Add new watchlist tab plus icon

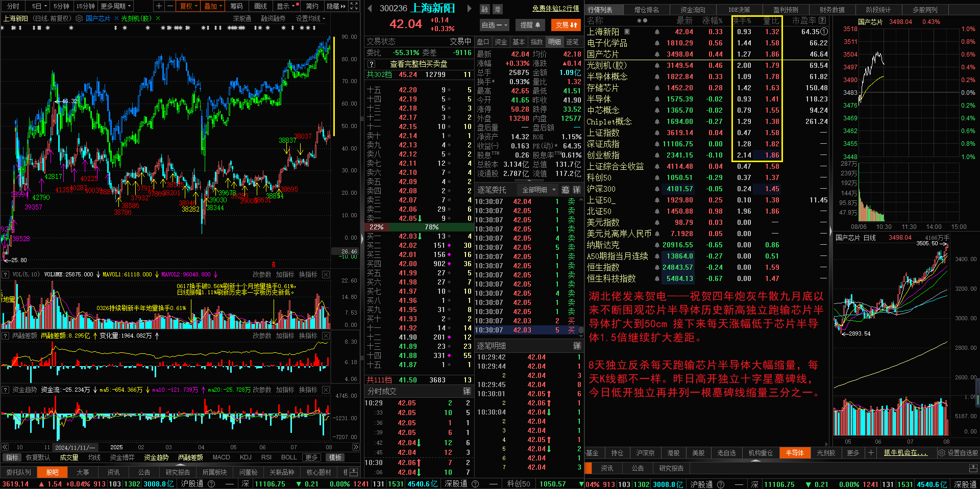(x=871, y=453)
